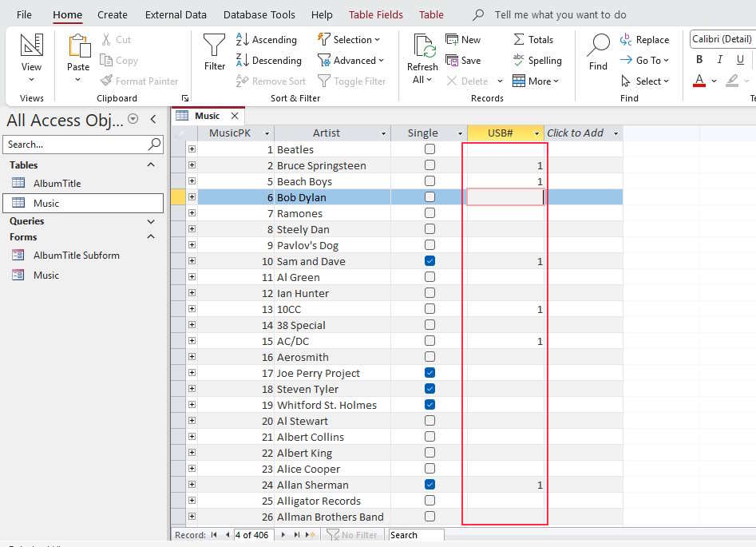
Task: Expand subdatasheet for Bob Dylan row
Action: point(192,196)
